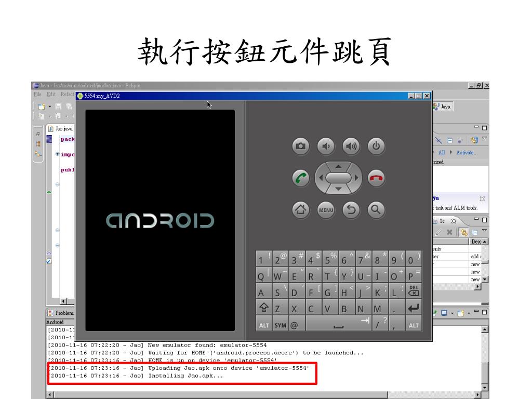Click 'Uploading Jao.apk onto device' console line
This screenshot has height=399, width=532.
pyautogui.click(x=229, y=368)
